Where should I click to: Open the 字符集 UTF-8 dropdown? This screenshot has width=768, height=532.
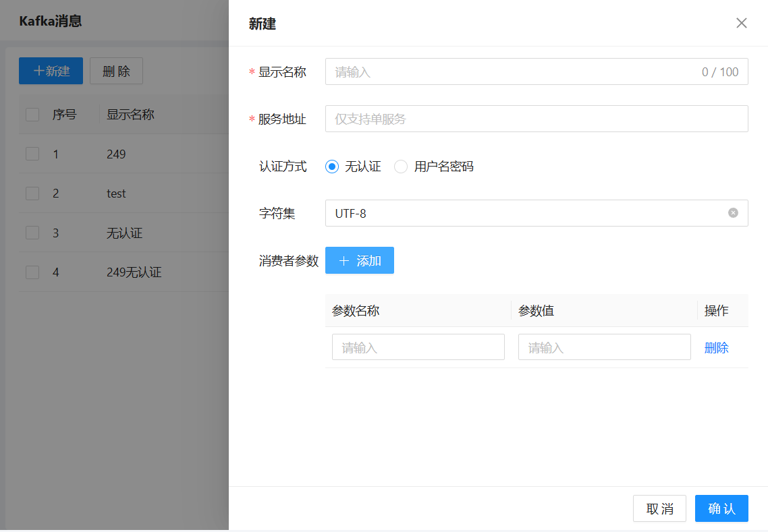[x=526, y=213]
